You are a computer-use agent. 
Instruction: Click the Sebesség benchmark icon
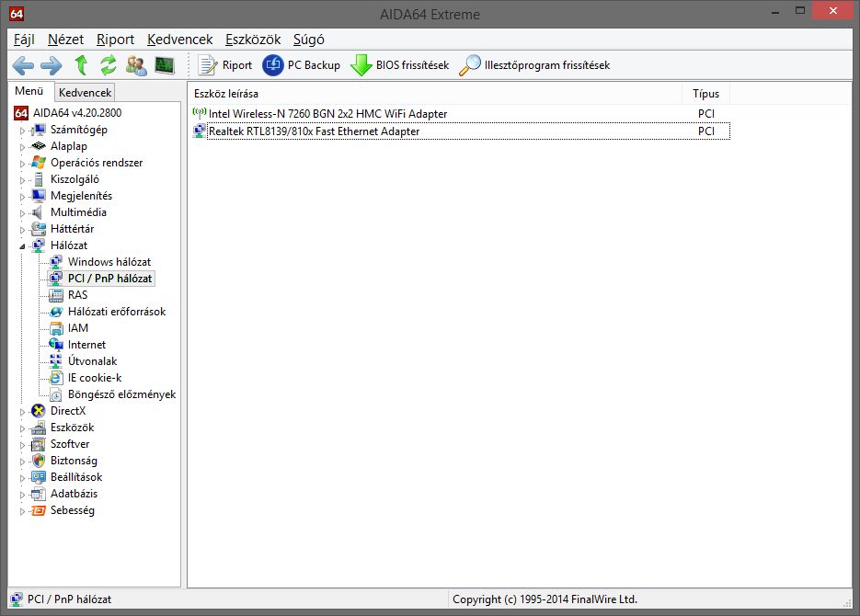point(39,510)
